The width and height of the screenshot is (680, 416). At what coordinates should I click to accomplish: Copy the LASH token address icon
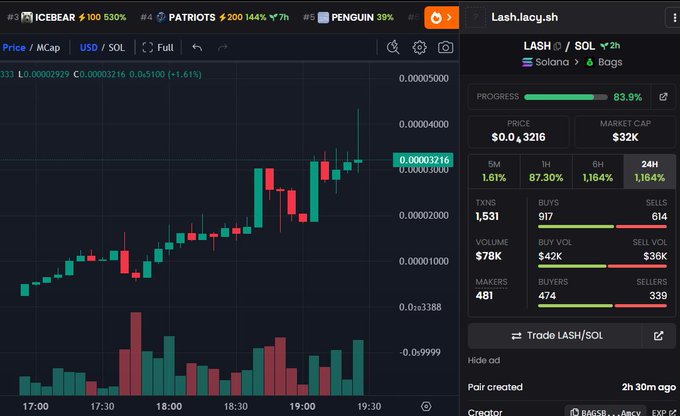[557, 46]
